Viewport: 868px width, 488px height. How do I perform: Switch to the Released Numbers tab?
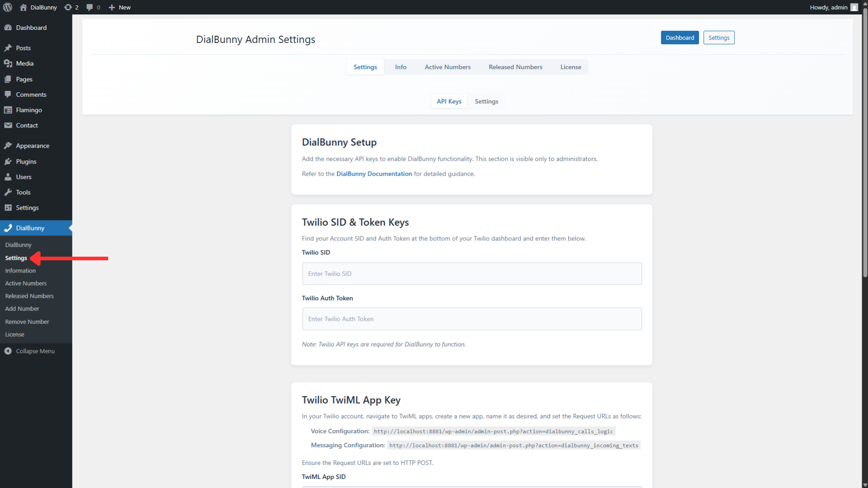[515, 66]
